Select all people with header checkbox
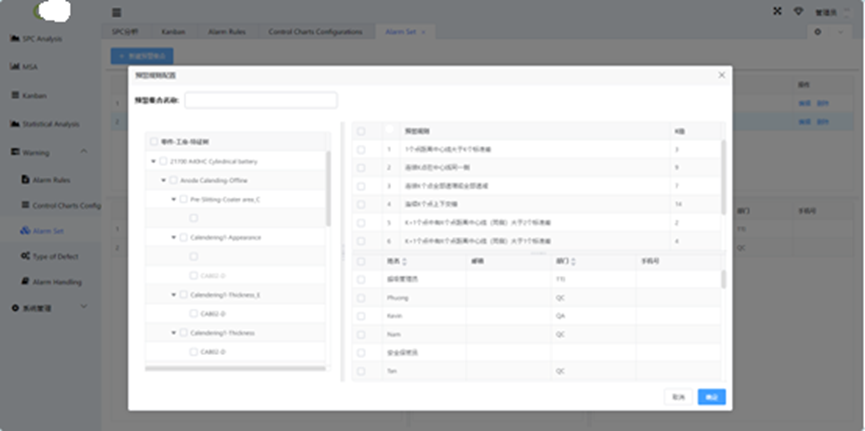 (x=361, y=261)
